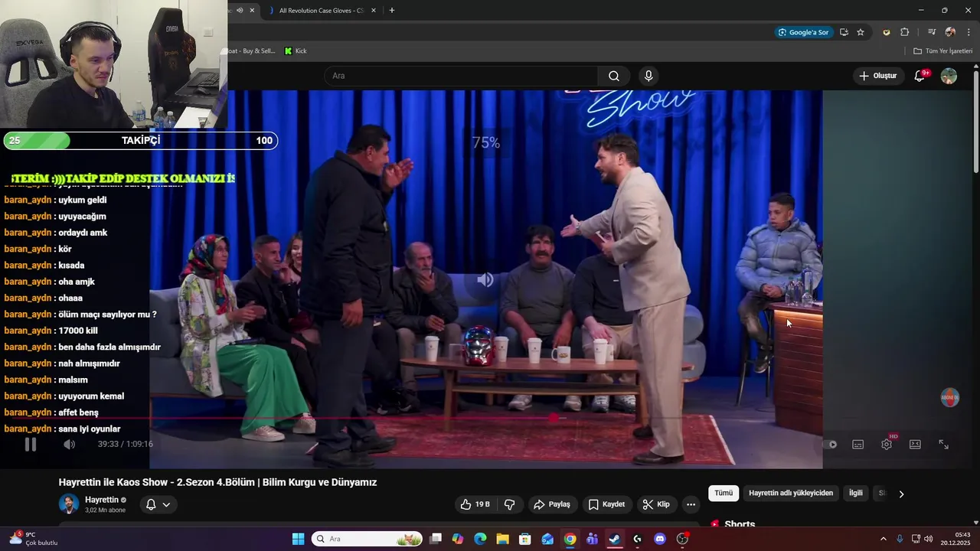The height and width of the screenshot is (551, 980).
Task: Share the video using Paylaş
Action: [552, 504]
